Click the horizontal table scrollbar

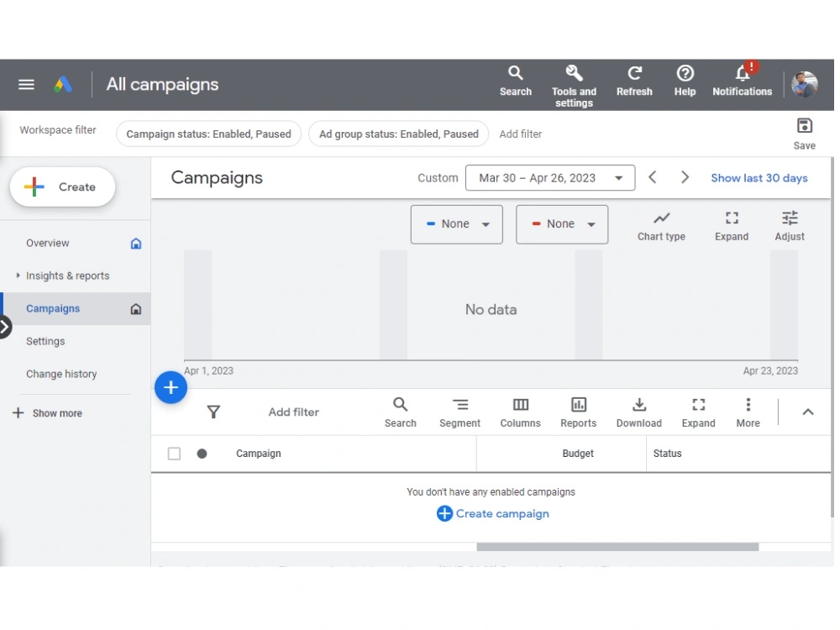click(x=617, y=547)
